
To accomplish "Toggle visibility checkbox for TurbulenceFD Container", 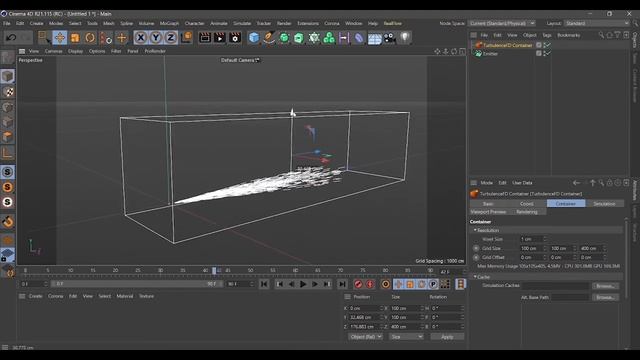I will click(x=539, y=45).
